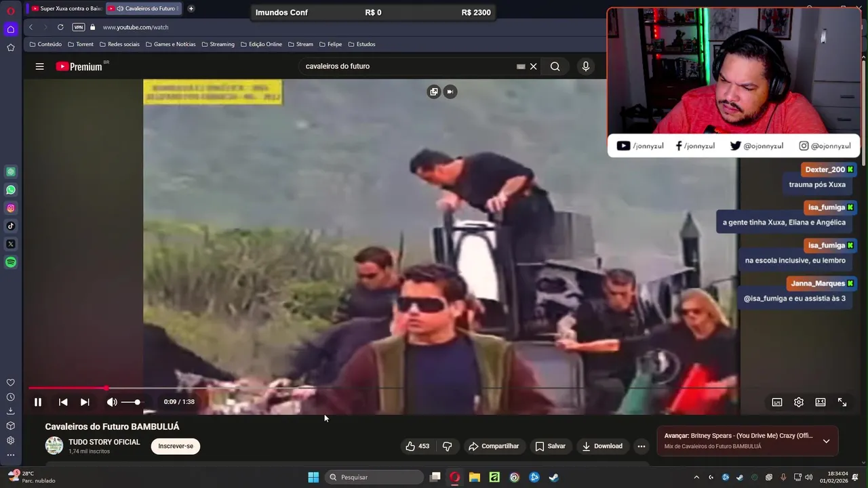This screenshot has height=488, width=868.
Task: Open Redes sociais bookmarks folder
Action: coord(119,44)
